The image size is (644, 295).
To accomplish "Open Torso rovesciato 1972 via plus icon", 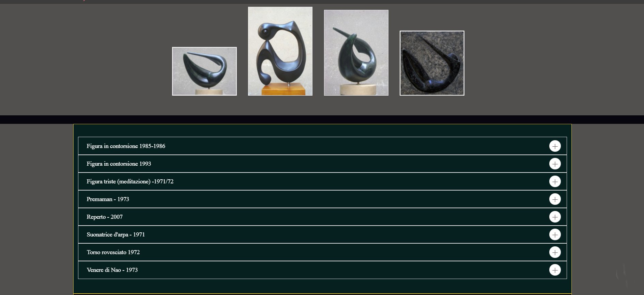I will 555,252.
